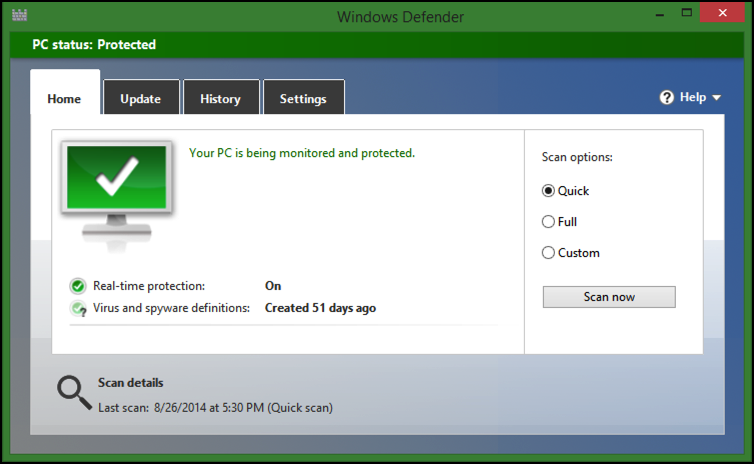Screen dimensions: 754x464
Task: Click the 'Created 51 days ago' value
Action: click(320, 308)
